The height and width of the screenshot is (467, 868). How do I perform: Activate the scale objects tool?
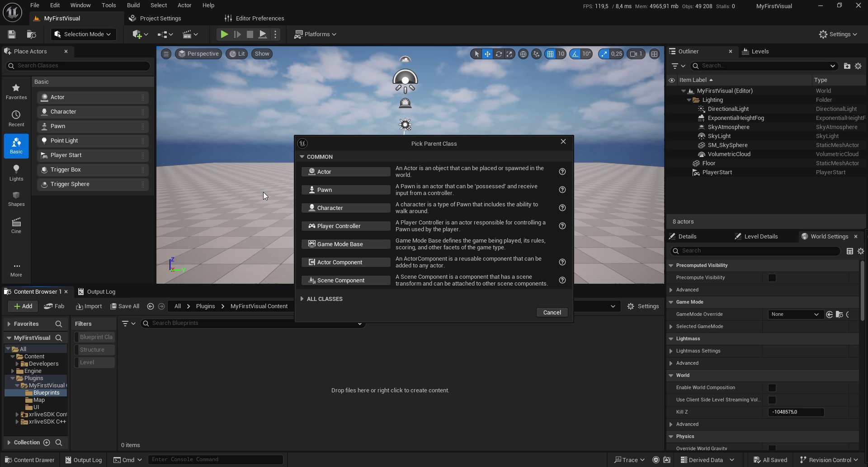[x=509, y=54]
